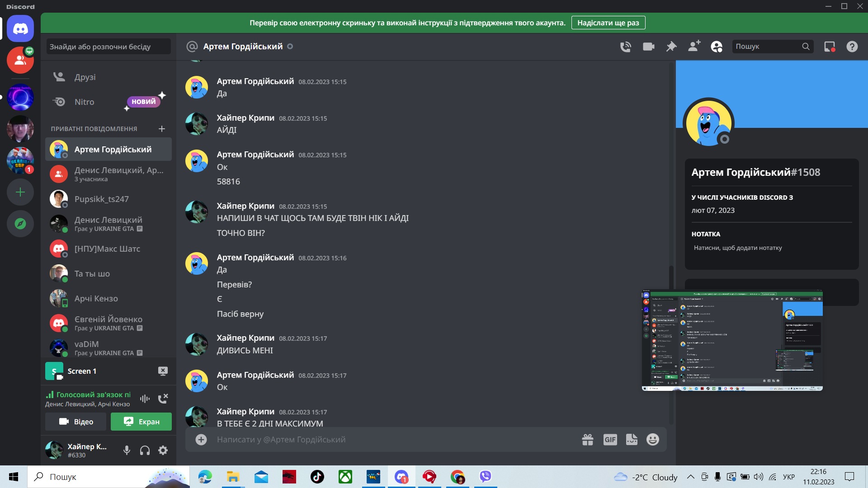Open the server with man portrait icon
The image size is (868, 488).
click(x=20, y=129)
